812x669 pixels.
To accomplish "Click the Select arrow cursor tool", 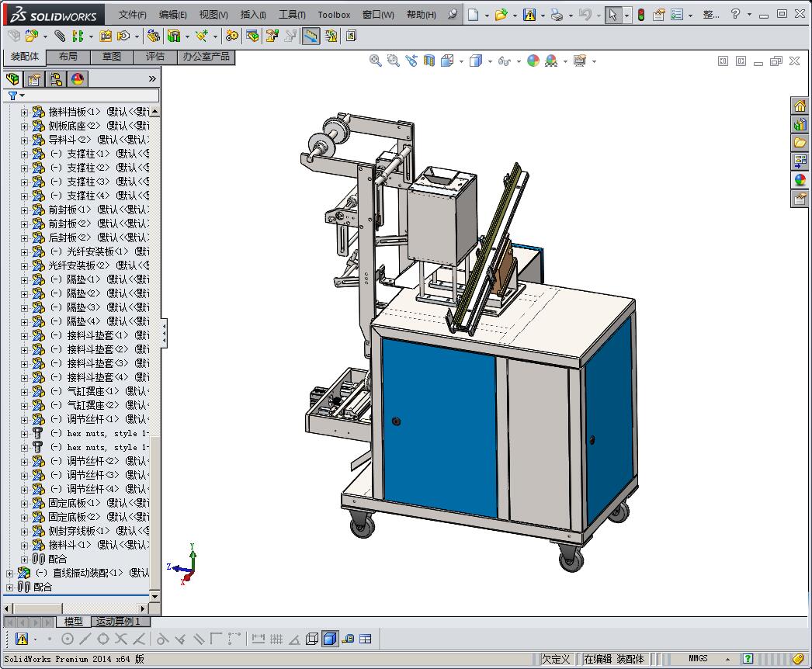I will pos(612,15).
